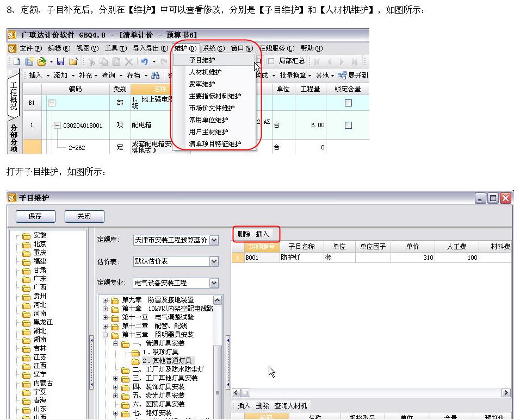The height and width of the screenshot is (420, 520).
Task: Choose 人材机维护 menu entry
Action: (x=214, y=72)
